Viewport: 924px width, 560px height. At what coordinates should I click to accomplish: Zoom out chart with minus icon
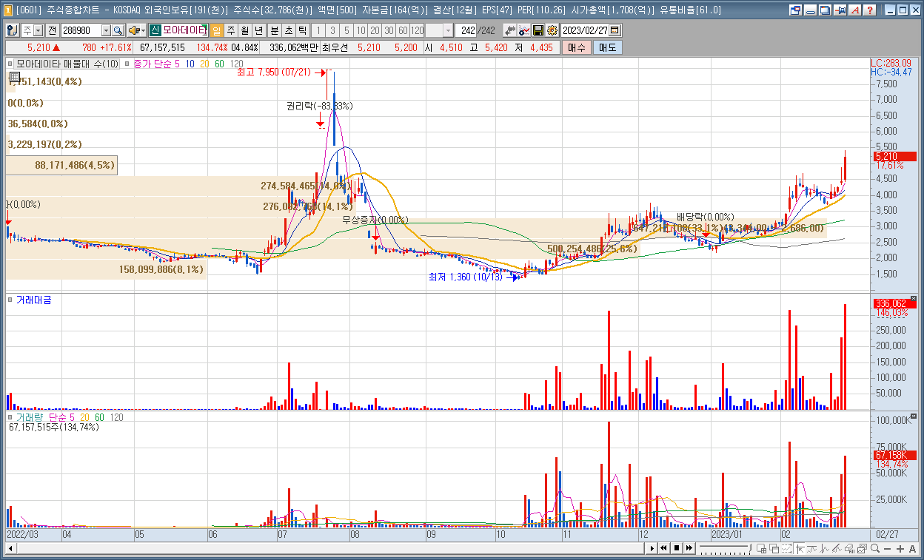pyautogui.click(x=887, y=548)
